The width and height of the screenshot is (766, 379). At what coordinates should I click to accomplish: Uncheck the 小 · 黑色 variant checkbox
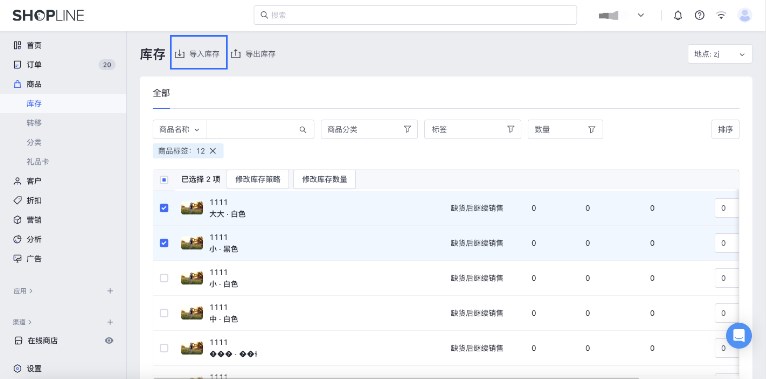point(164,243)
